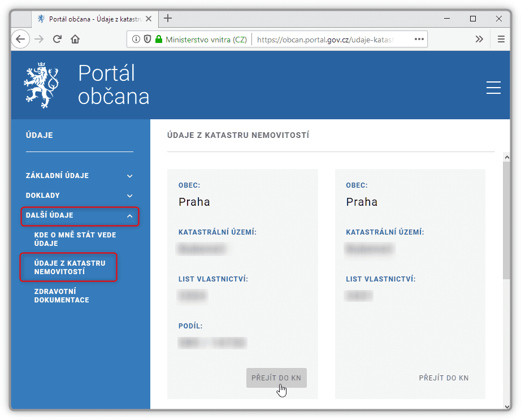
Task: Minimize the browser window
Action: pos(447,19)
